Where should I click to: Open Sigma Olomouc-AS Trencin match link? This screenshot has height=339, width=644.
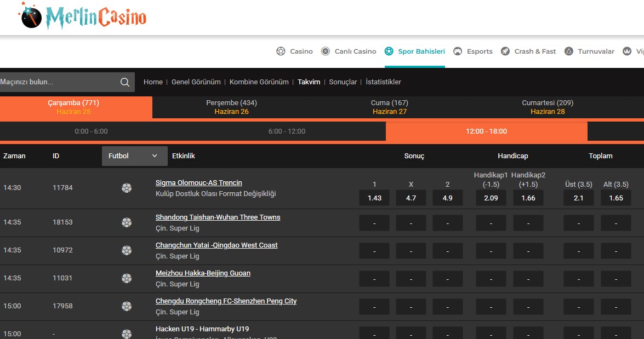pos(198,183)
